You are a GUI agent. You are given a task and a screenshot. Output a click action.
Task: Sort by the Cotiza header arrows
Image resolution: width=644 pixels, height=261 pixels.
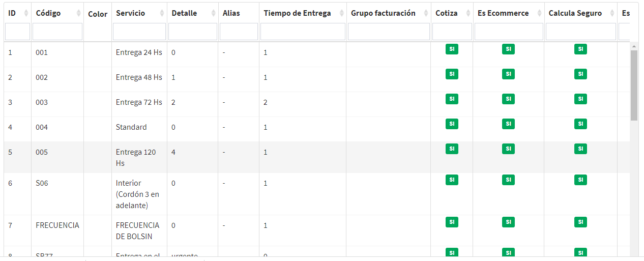467,13
